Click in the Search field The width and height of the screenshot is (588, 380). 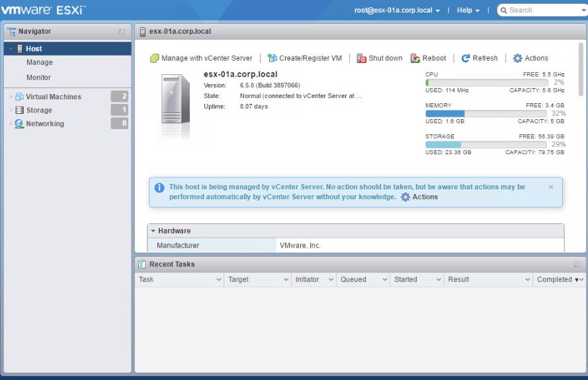542,11
